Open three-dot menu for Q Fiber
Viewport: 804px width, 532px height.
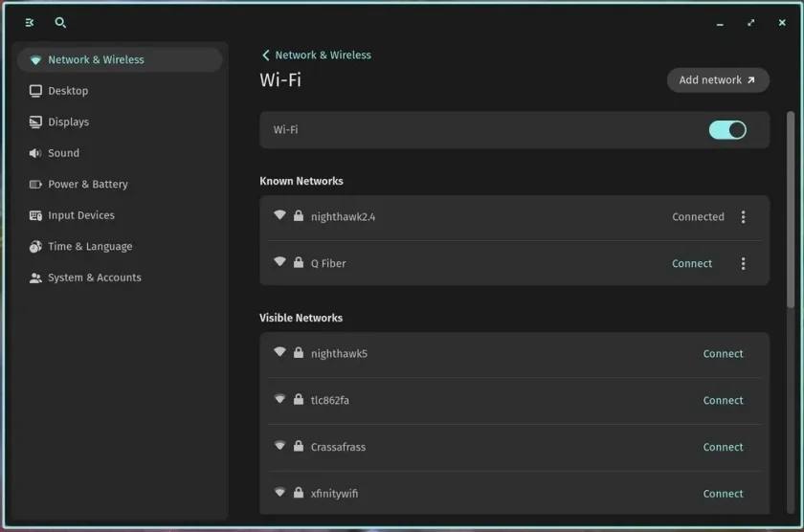[x=743, y=263]
